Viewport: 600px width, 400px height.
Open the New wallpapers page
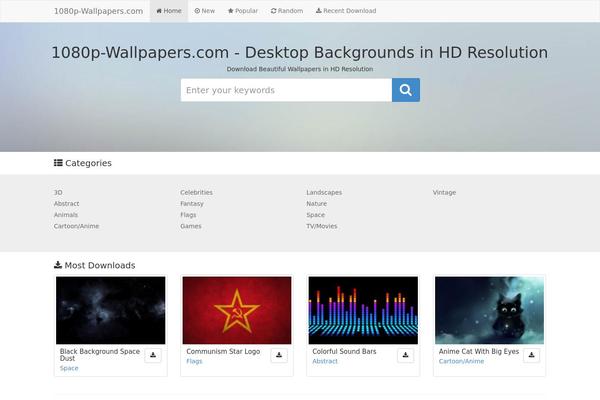(205, 11)
